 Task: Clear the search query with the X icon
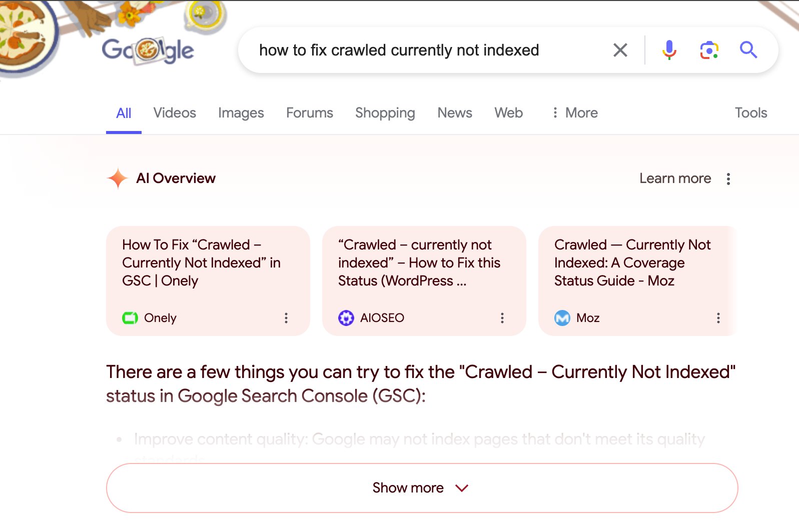click(620, 49)
